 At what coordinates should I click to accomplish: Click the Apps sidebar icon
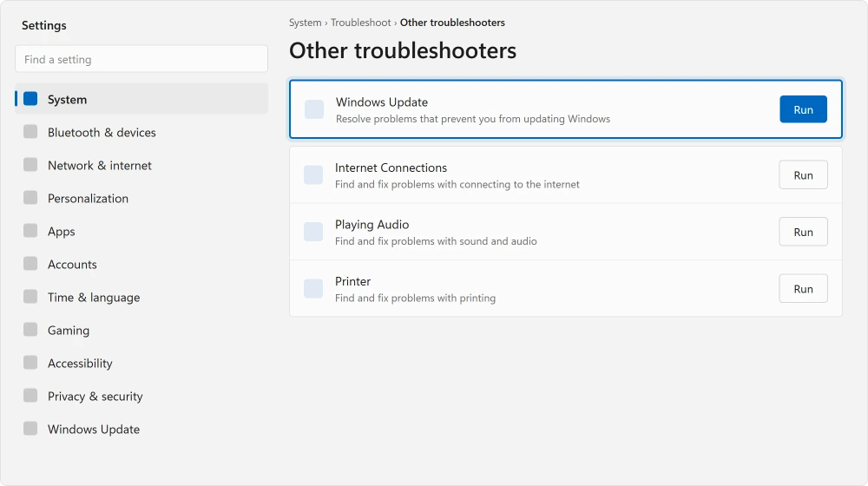click(30, 230)
